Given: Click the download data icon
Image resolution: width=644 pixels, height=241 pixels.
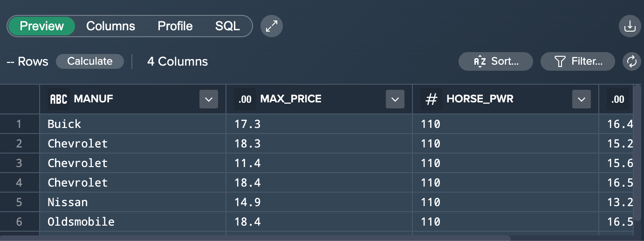Looking at the screenshot, I should point(630,27).
